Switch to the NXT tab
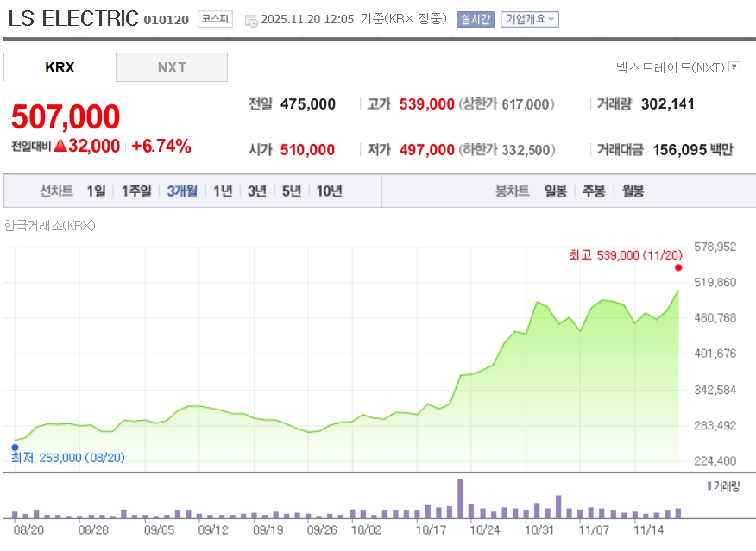This screenshot has width=756, height=551. coord(172,67)
